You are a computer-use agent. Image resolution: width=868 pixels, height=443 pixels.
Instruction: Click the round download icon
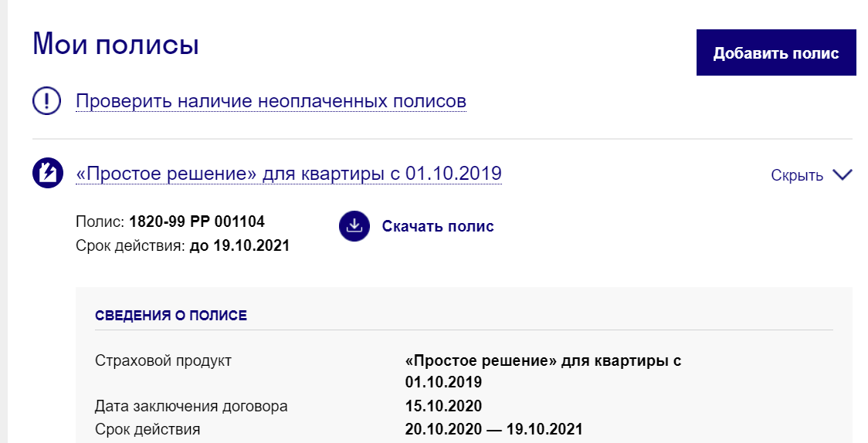coord(354,226)
